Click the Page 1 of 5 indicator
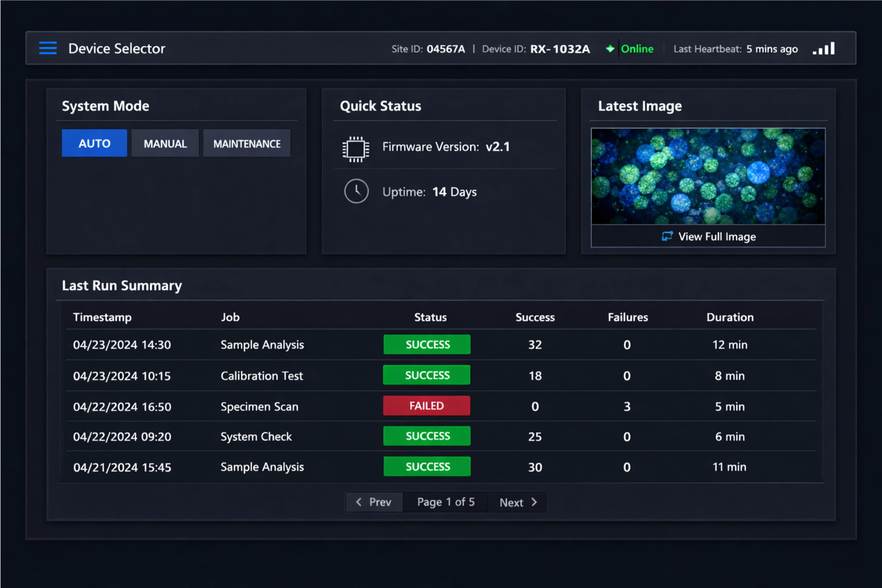Image resolution: width=882 pixels, height=588 pixels. (x=446, y=502)
